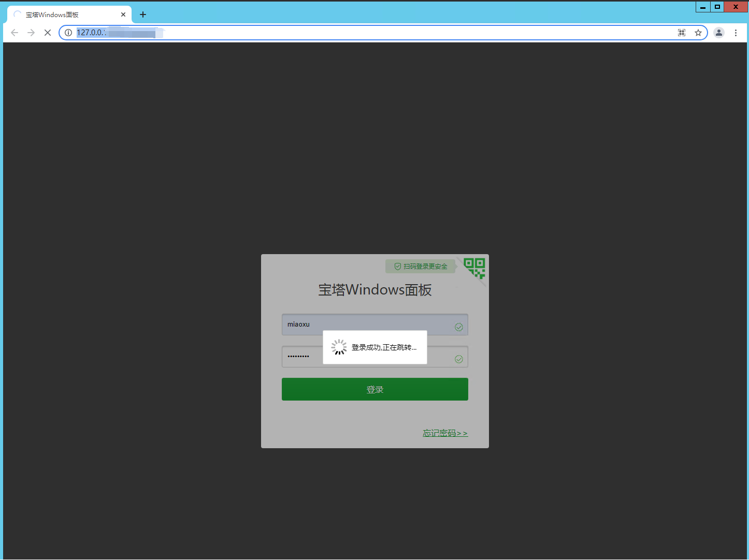749x560 pixels.
Task: Click the green checkmark in password field
Action: click(459, 359)
